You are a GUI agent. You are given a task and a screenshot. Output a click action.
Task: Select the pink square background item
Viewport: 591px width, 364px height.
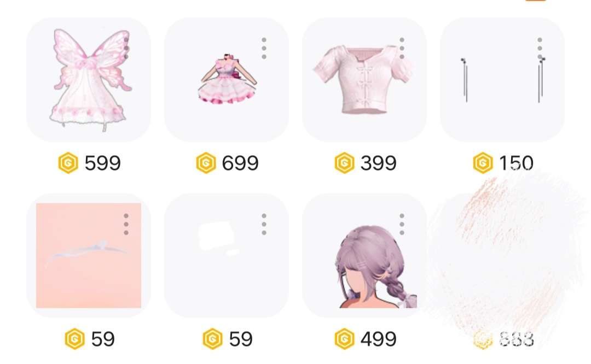tap(89, 256)
